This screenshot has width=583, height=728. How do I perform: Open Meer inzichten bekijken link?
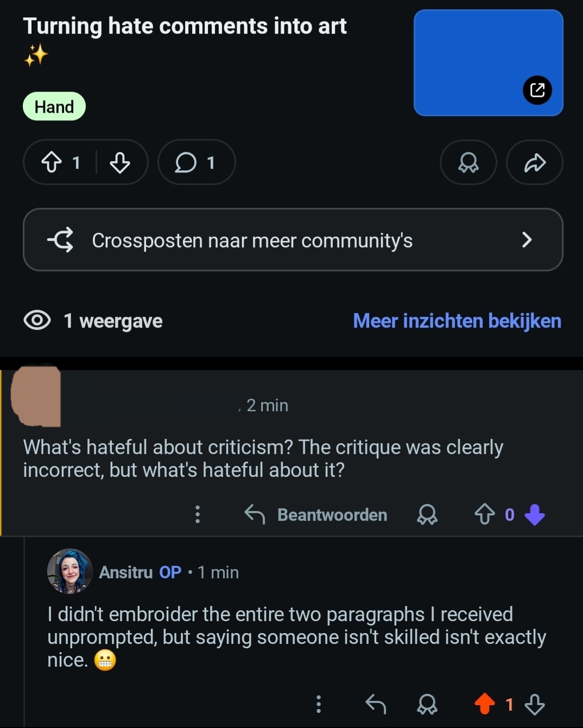pyautogui.click(x=457, y=321)
